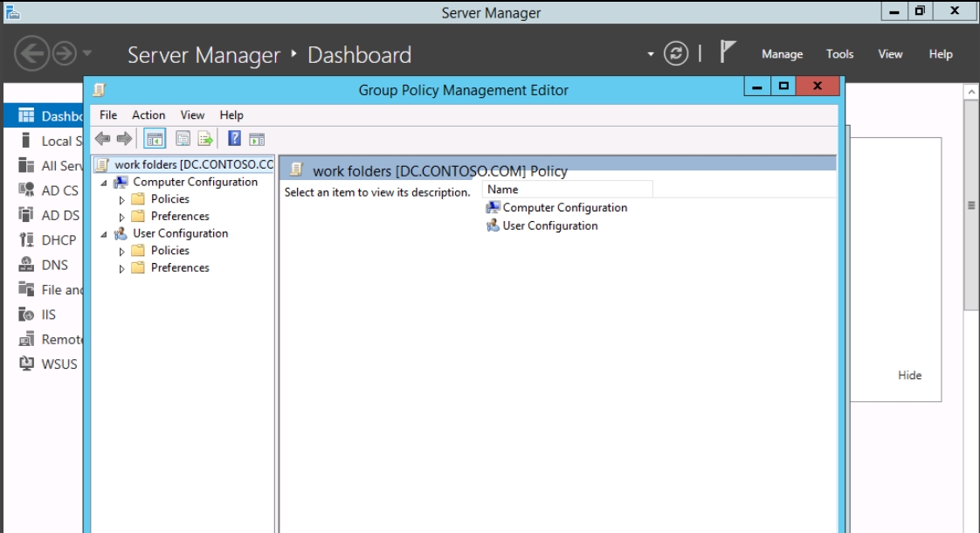The height and width of the screenshot is (533, 980).
Task: Click the Export List toolbar icon
Action: (205, 139)
